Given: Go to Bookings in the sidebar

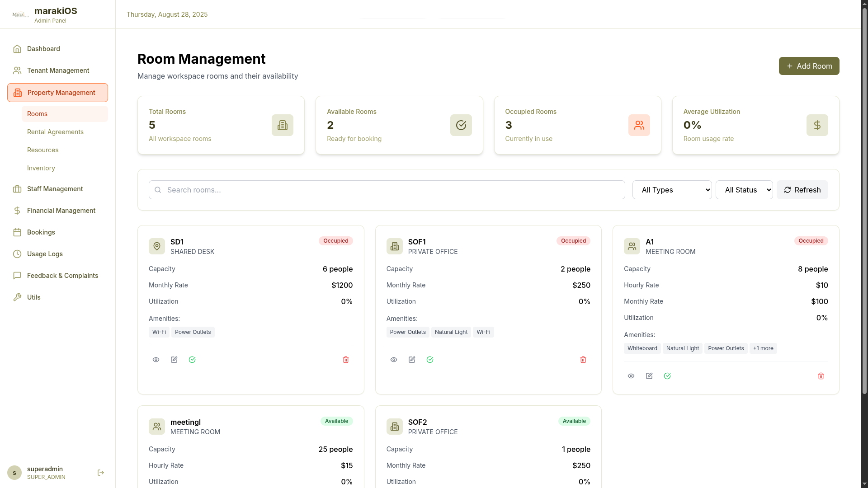Looking at the screenshot, I should point(41,232).
